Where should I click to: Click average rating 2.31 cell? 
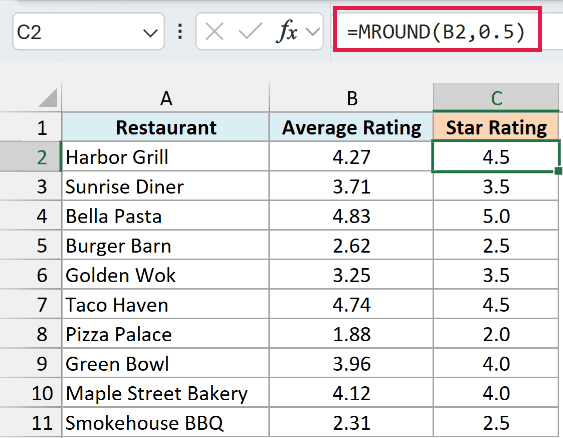pos(351,423)
